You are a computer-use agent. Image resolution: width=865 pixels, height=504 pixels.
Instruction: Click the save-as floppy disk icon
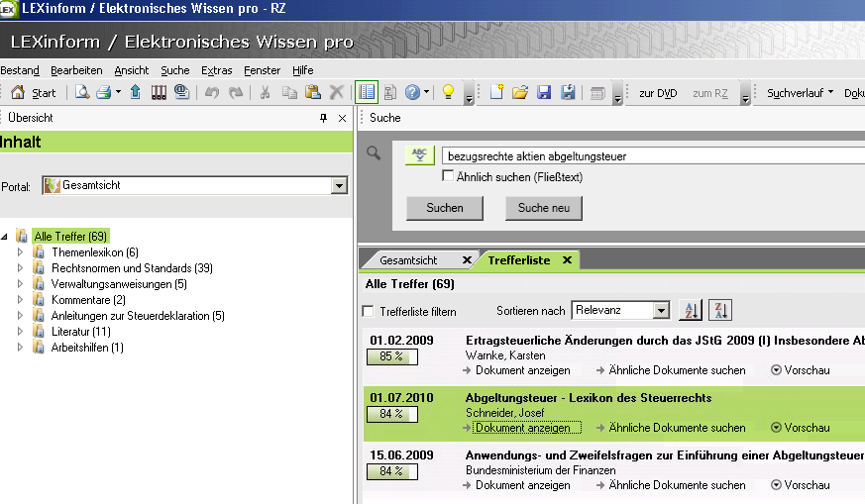568,92
